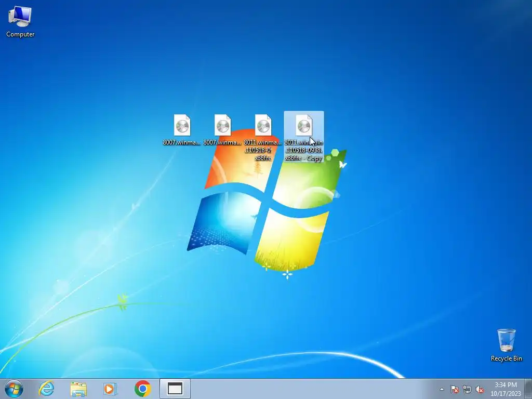
Task: Launch Windows Media Player from the taskbar
Action: point(110,389)
